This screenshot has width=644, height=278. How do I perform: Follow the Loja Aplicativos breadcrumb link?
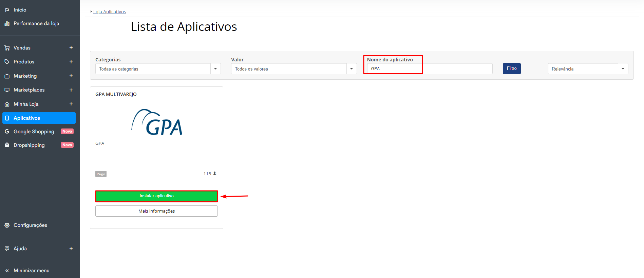click(x=110, y=12)
